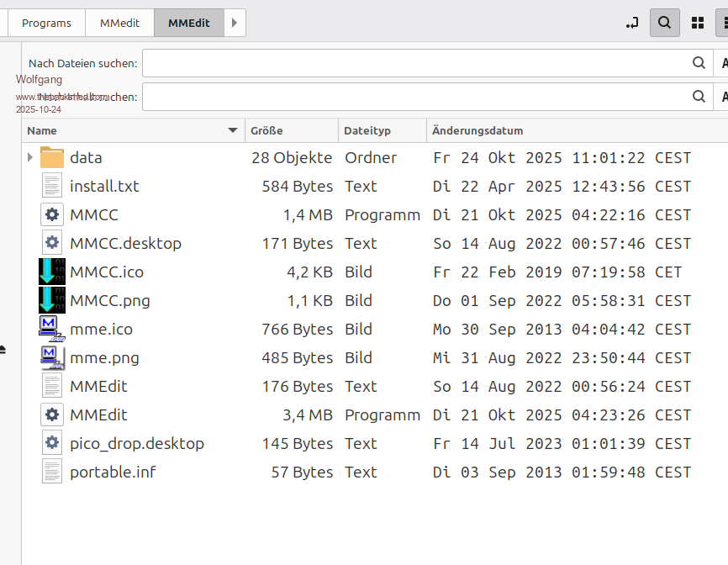The image size is (728, 565).
Task: Go to Programs in the path bar
Action: (46, 23)
